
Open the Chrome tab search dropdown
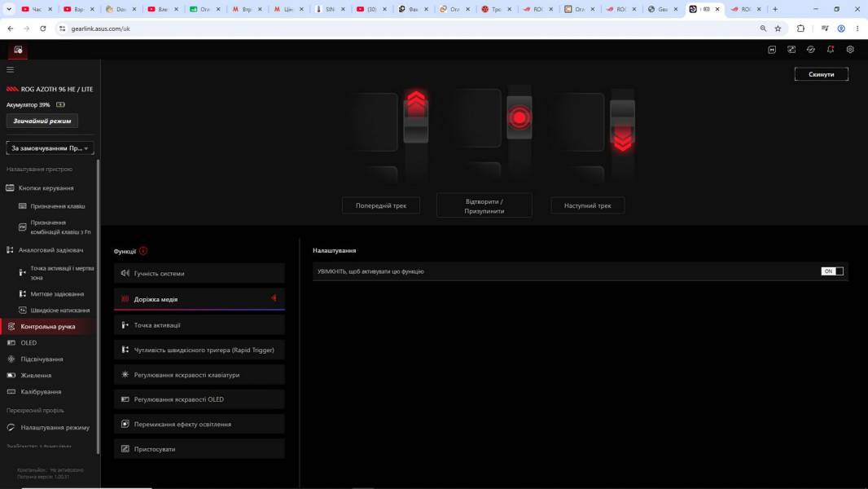(x=9, y=9)
